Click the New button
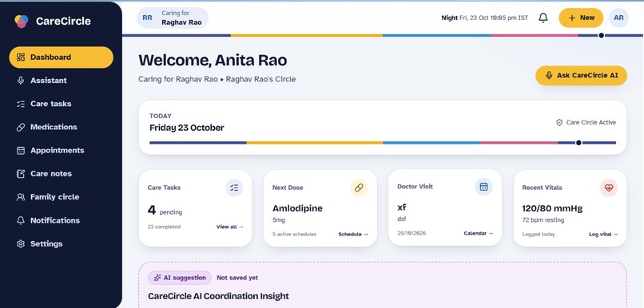Viewport: 644px width, 308px height. pos(581,18)
